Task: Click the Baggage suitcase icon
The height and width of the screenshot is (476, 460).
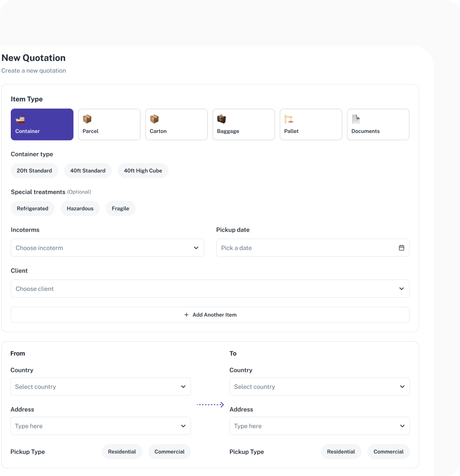Action: 221,119
